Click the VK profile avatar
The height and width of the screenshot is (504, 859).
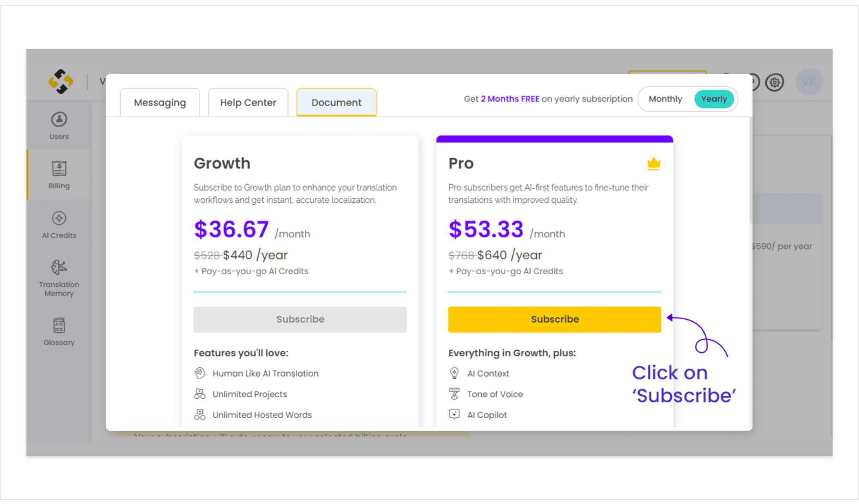pos(809,82)
